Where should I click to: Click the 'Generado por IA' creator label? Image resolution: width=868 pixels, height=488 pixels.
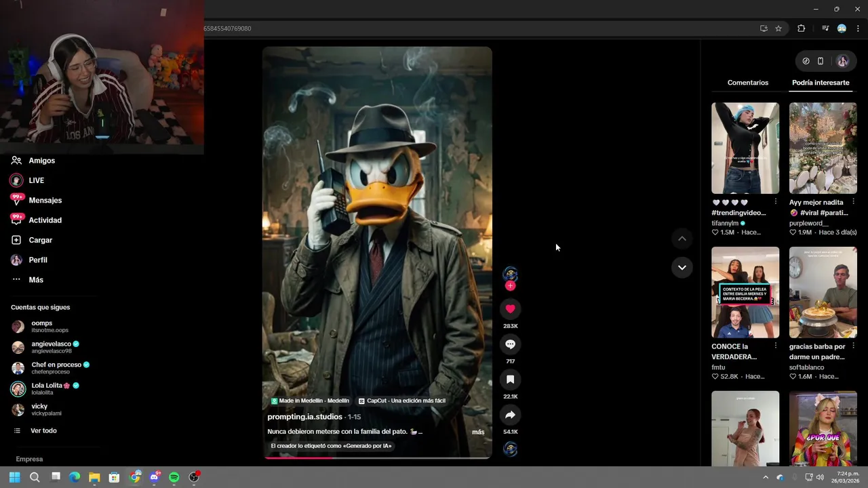(x=331, y=446)
